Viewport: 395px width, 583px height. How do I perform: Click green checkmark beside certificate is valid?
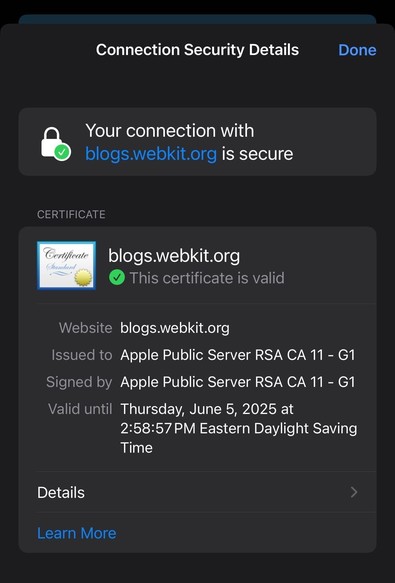117,278
